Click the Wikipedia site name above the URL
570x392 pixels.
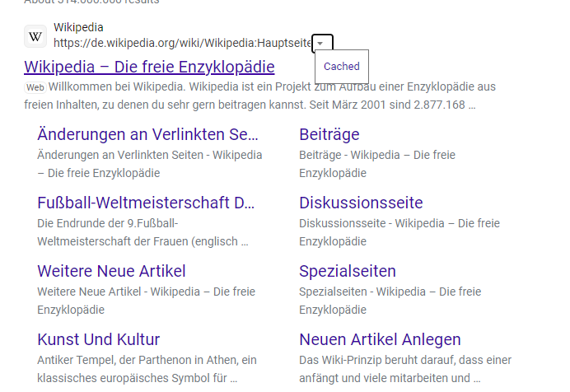pyautogui.click(x=78, y=28)
